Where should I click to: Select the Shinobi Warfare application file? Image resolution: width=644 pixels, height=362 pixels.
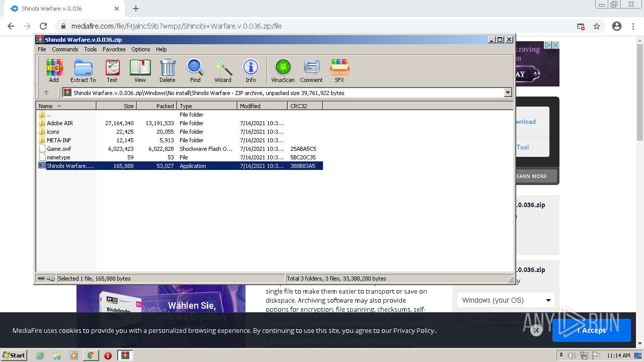coord(180,166)
